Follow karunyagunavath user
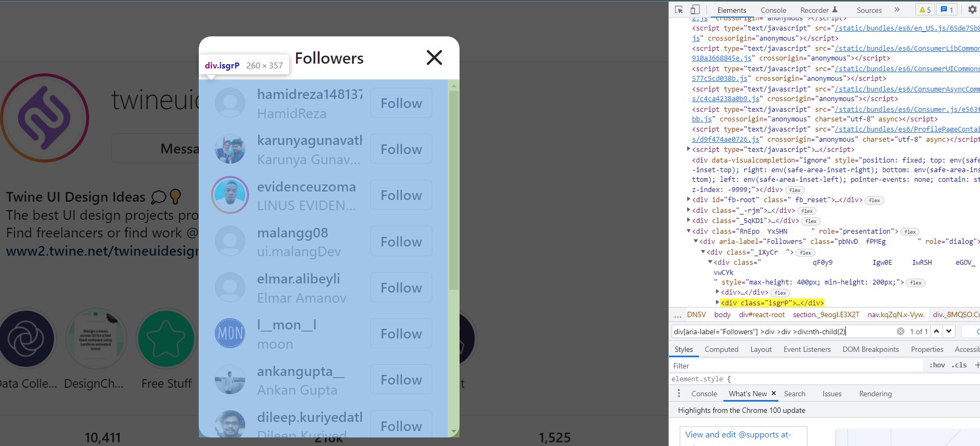 (401, 149)
